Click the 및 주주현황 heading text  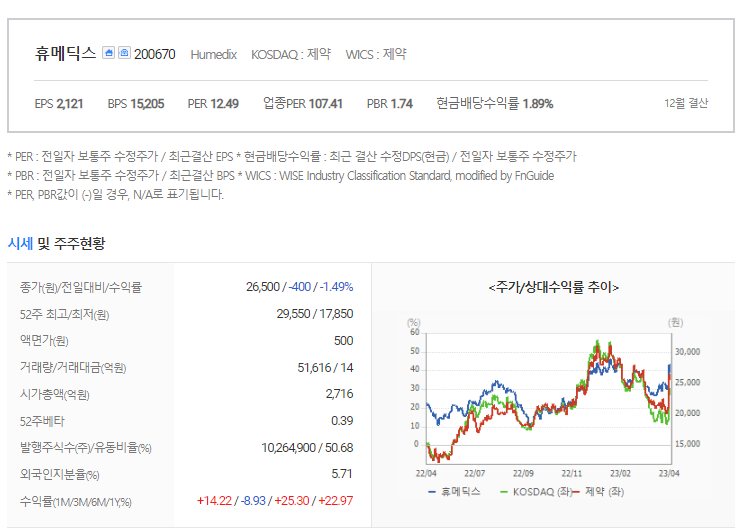pyautogui.click(x=71, y=244)
